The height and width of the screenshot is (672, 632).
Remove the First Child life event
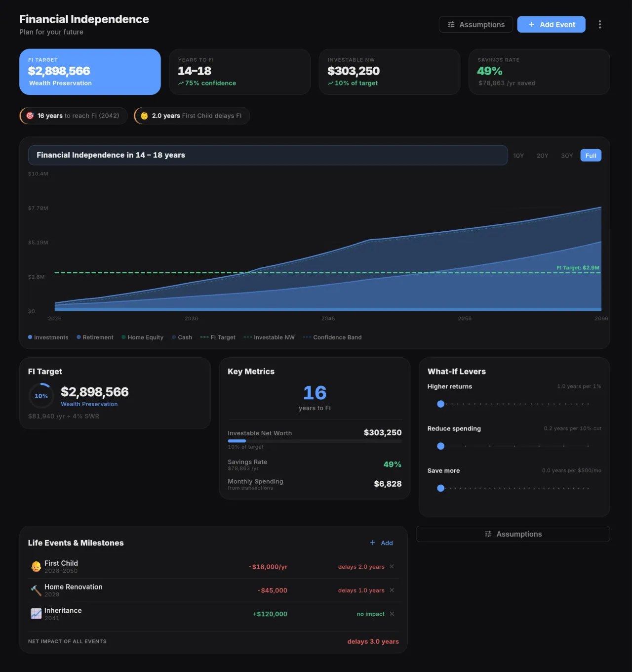[x=392, y=567]
